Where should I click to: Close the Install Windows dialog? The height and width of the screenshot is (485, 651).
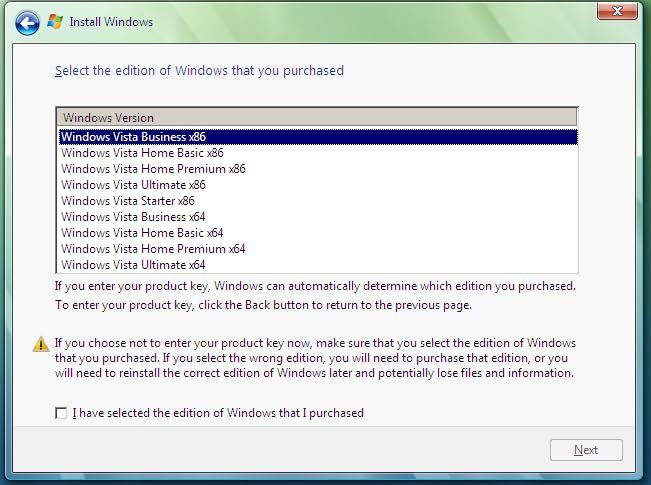(x=617, y=11)
